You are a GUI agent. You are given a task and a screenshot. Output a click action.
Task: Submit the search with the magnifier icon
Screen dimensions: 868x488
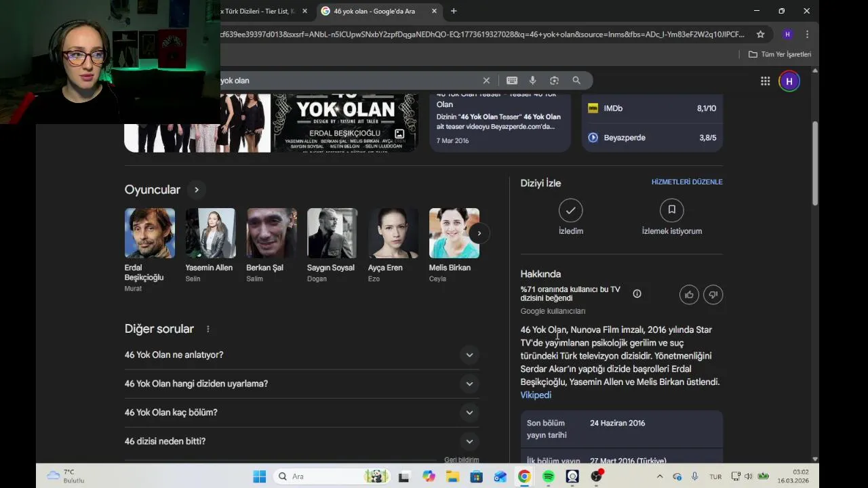coord(576,81)
